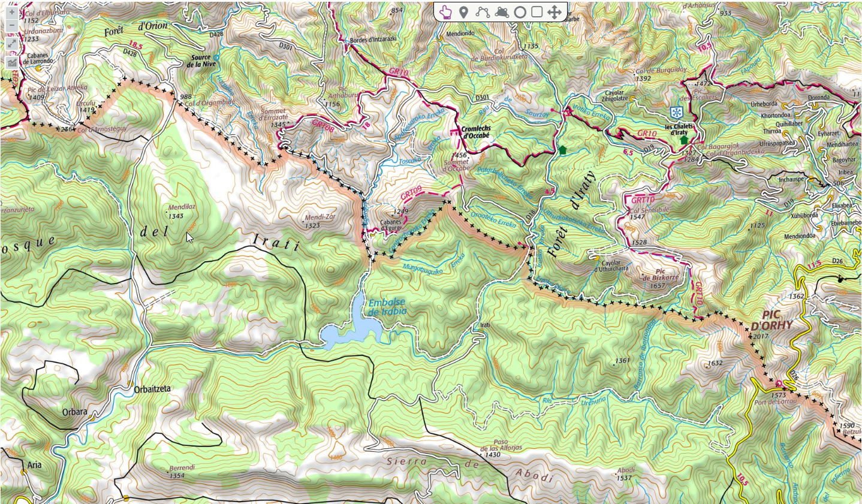
Task: Click the Orbaitzeta village label
Action: (152, 389)
